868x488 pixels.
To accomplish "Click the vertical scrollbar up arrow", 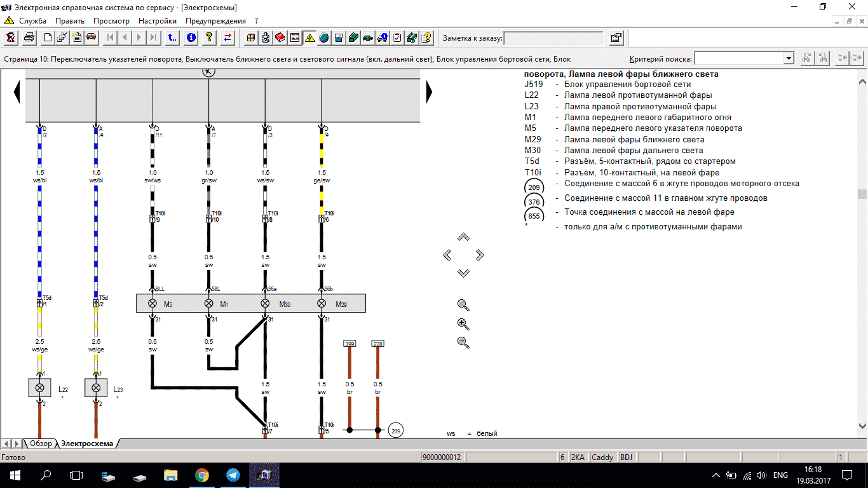I will click(862, 81).
